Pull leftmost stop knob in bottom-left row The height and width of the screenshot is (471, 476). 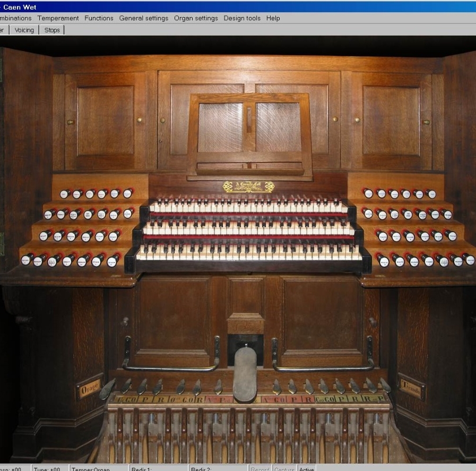[x=27, y=260]
